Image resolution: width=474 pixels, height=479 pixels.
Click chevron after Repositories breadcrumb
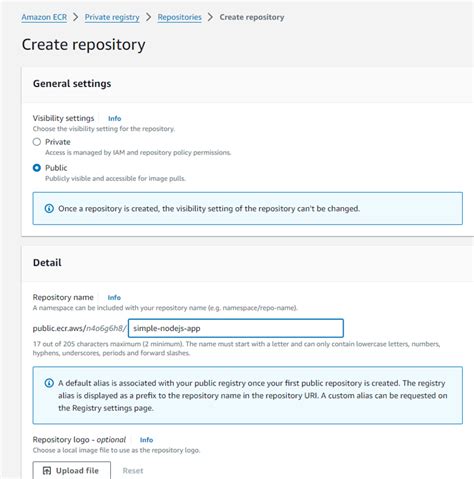coord(210,17)
